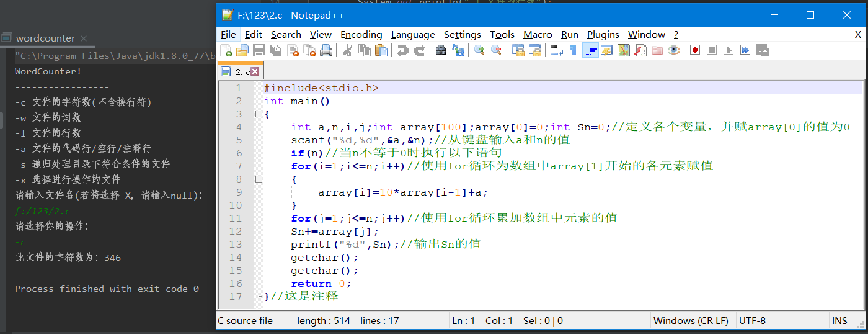The width and height of the screenshot is (868, 334).
Task: Redo the last undone edit
Action: pyautogui.click(x=419, y=50)
